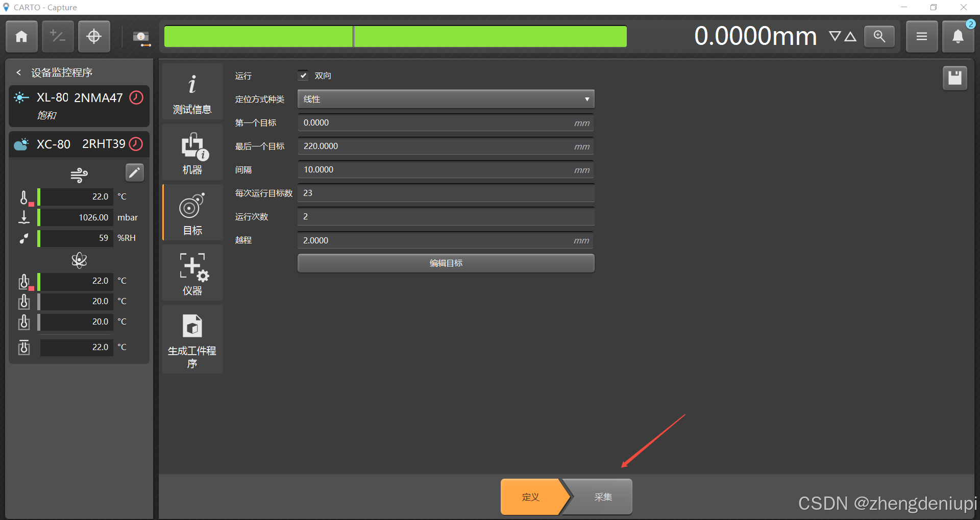Select the 目标 tab

pyautogui.click(x=192, y=212)
